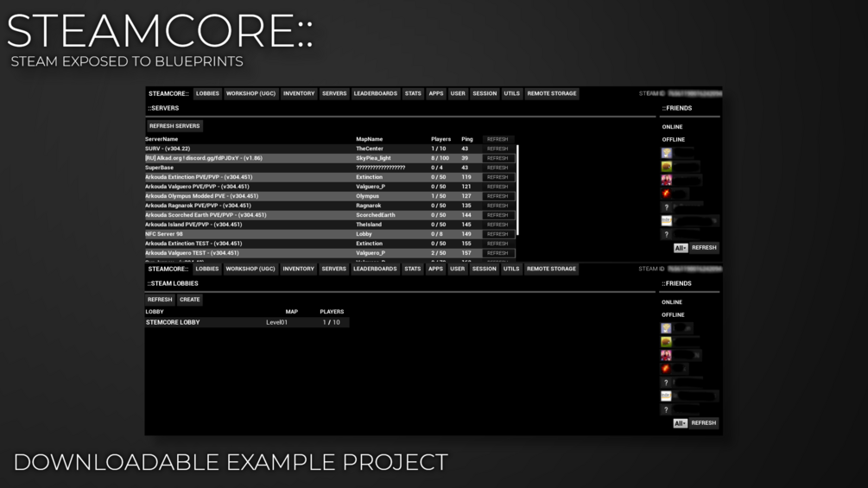Open Apps tab in lower Lobbies panel
The width and height of the screenshot is (868, 488).
(x=435, y=269)
